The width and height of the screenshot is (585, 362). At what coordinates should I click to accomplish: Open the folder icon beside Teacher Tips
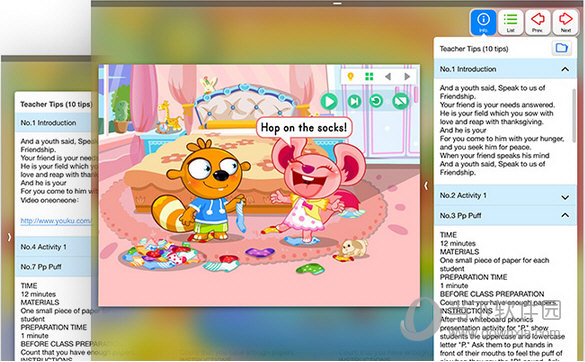click(x=561, y=48)
